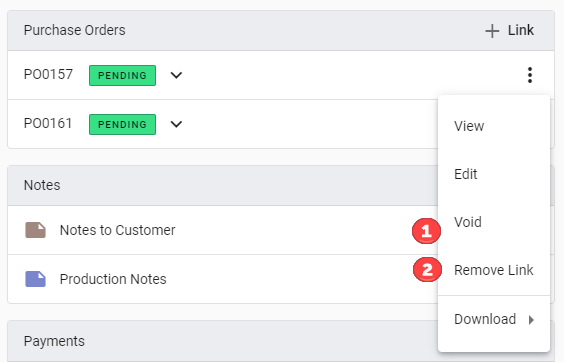This screenshot has height=362, width=564.
Task: Choose View from the context menu
Action: [469, 126]
